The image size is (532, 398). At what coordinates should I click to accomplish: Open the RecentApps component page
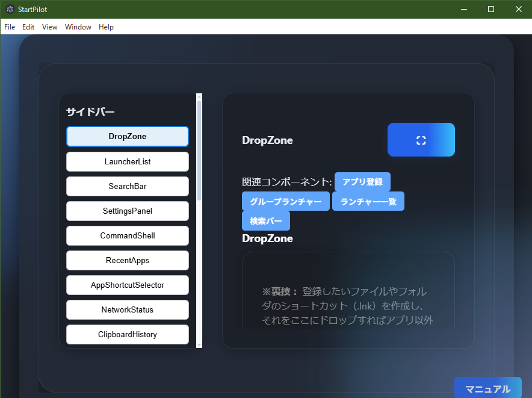click(x=127, y=260)
